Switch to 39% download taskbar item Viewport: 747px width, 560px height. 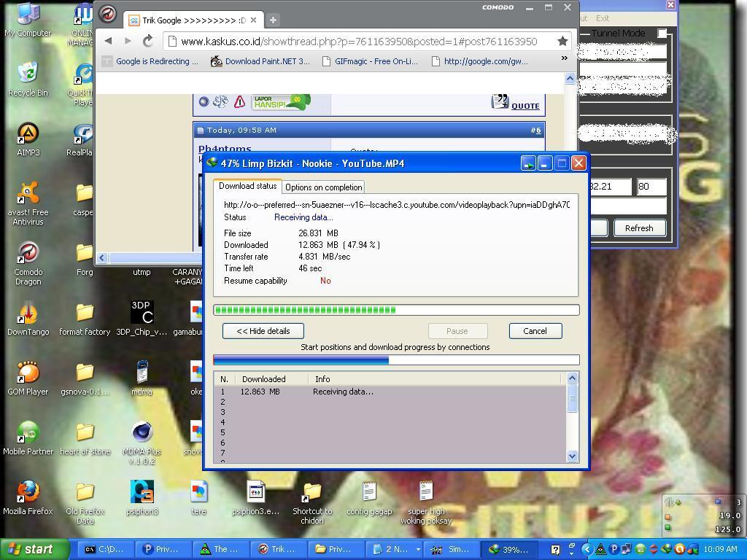point(509,549)
